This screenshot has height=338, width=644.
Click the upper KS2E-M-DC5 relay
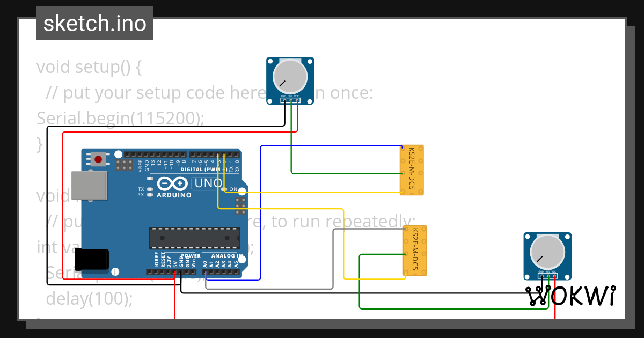click(412, 169)
